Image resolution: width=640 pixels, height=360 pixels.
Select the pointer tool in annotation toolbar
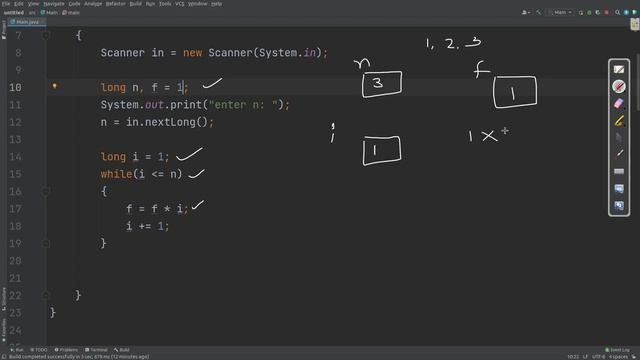[x=619, y=138]
